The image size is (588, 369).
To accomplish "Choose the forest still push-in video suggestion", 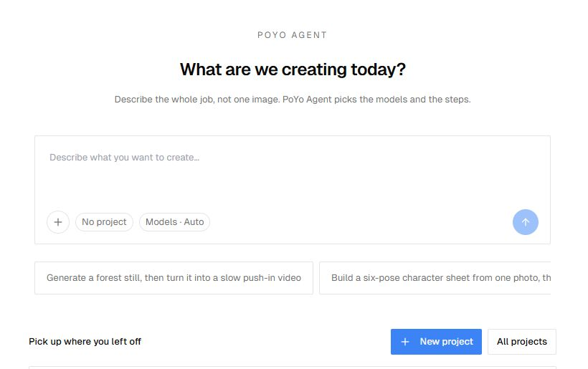I will pyautogui.click(x=174, y=278).
